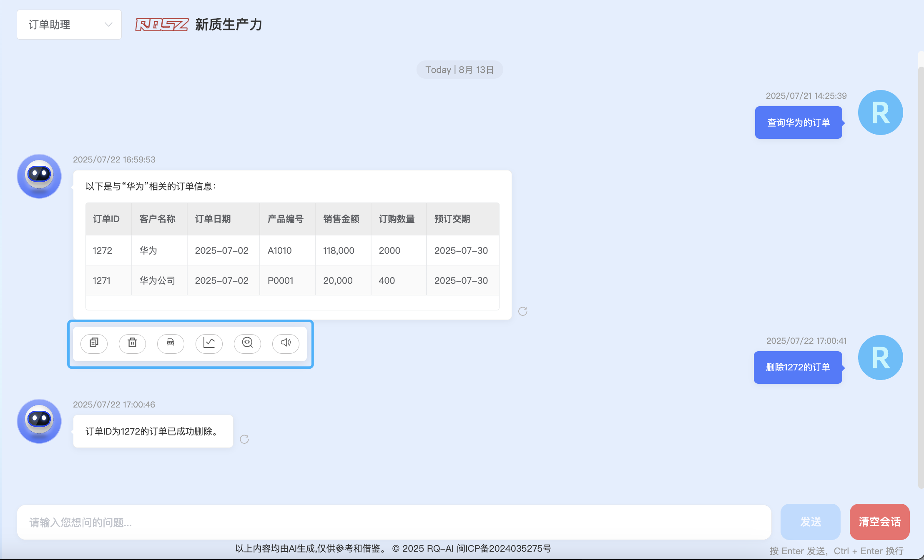Play reply with speaker read-aloud icon
The width and height of the screenshot is (924, 560).
tap(286, 343)
